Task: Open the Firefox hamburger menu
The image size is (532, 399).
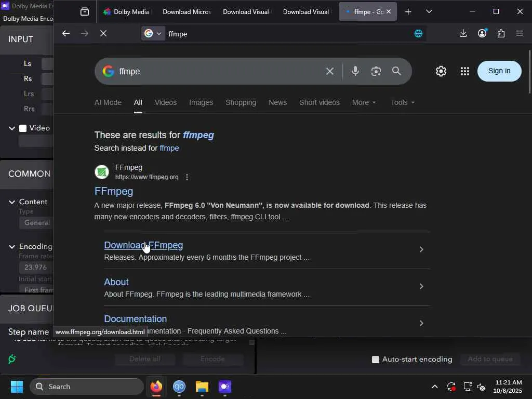Action: click(520, 33)
